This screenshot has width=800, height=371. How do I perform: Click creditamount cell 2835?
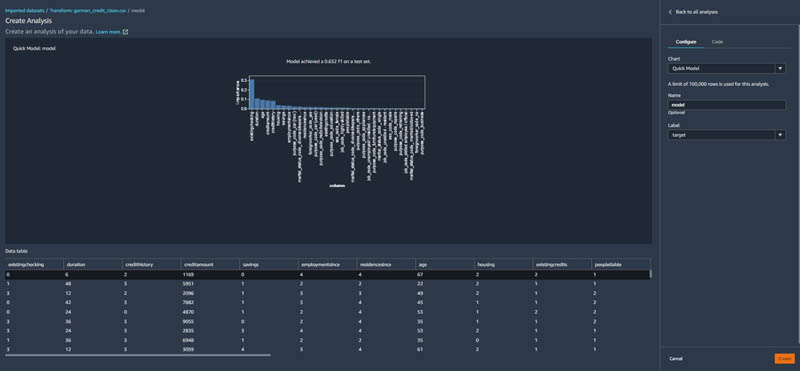[x=188, y=330]
